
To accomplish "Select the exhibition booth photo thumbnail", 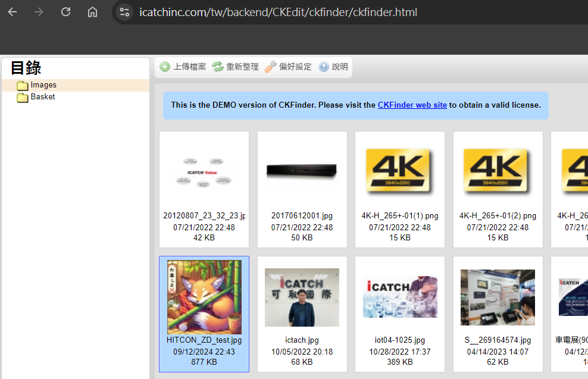I will pos(498,297).
